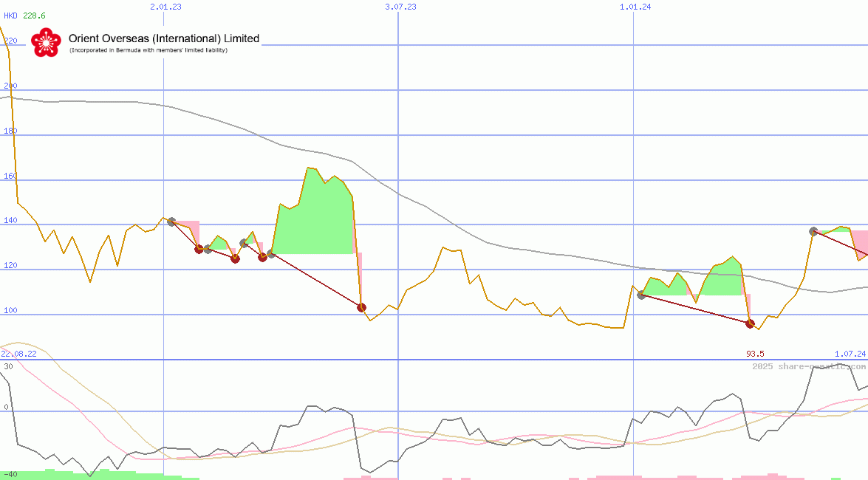Click the 22.08.22 start date label
The height and width of the screenshot is (480, 868).
(18, 354)
